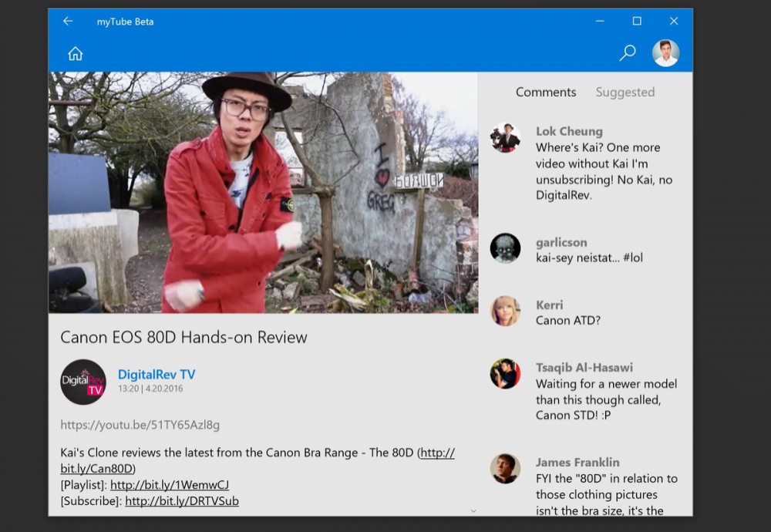Click the comment 'Canon ATD?'

[568, 321]
